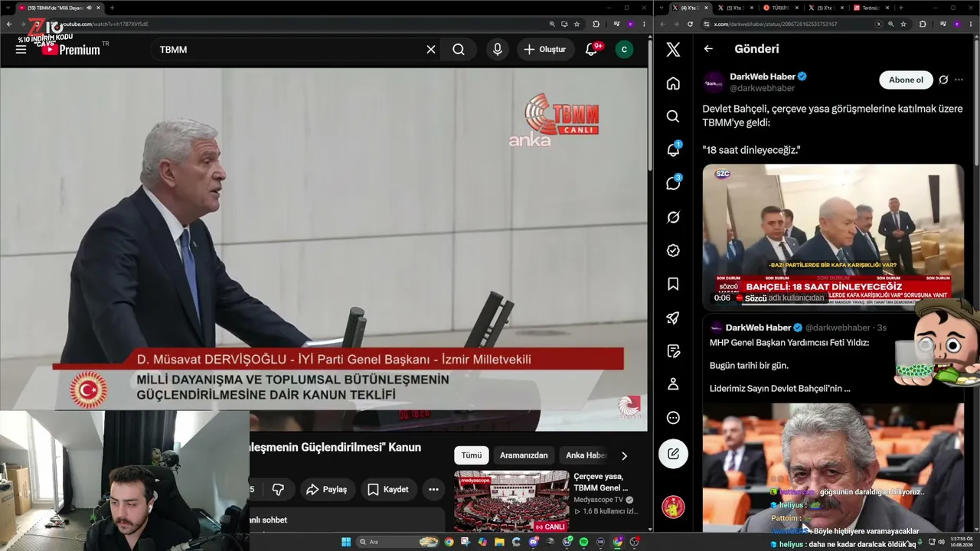Image resolution: width=980 pixels, height=551 pixels.
Task: Go back in the YouTube browser window
Action: 9,24
